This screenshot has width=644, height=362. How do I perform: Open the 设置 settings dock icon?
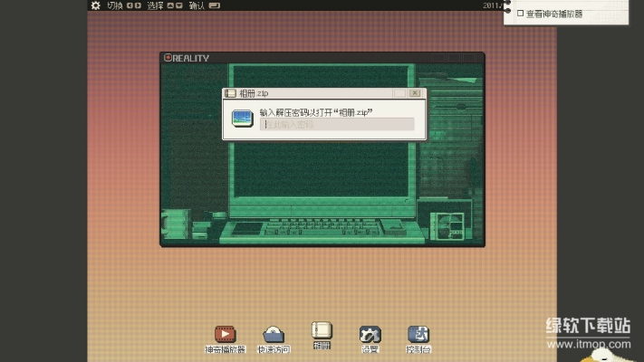point(370,335)
